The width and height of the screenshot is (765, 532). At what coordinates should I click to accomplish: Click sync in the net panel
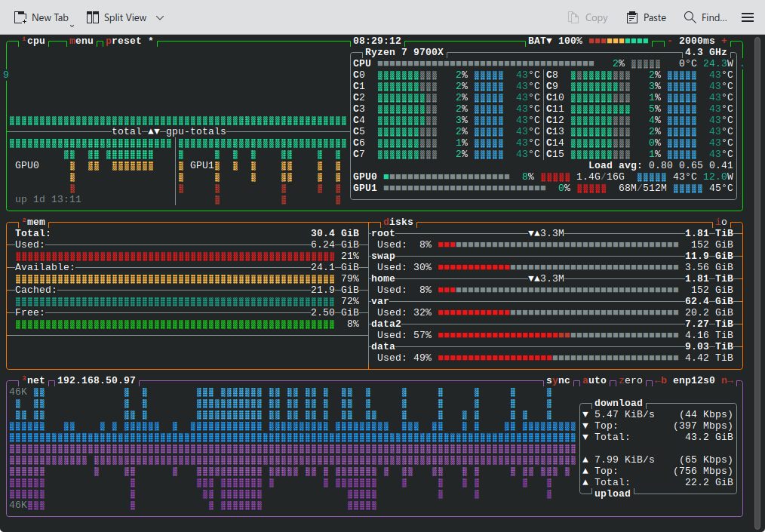(558, 380)
